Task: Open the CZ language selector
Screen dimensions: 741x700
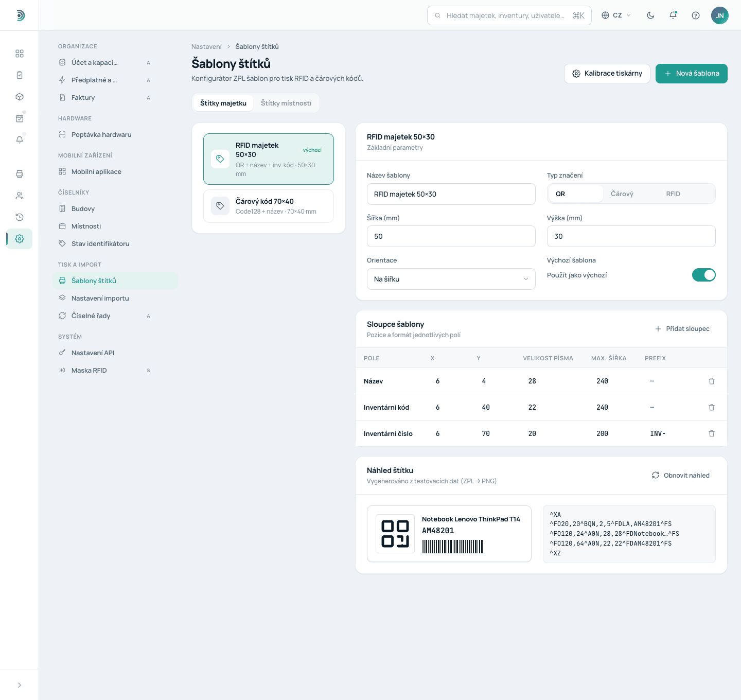Action: point(616,15)
